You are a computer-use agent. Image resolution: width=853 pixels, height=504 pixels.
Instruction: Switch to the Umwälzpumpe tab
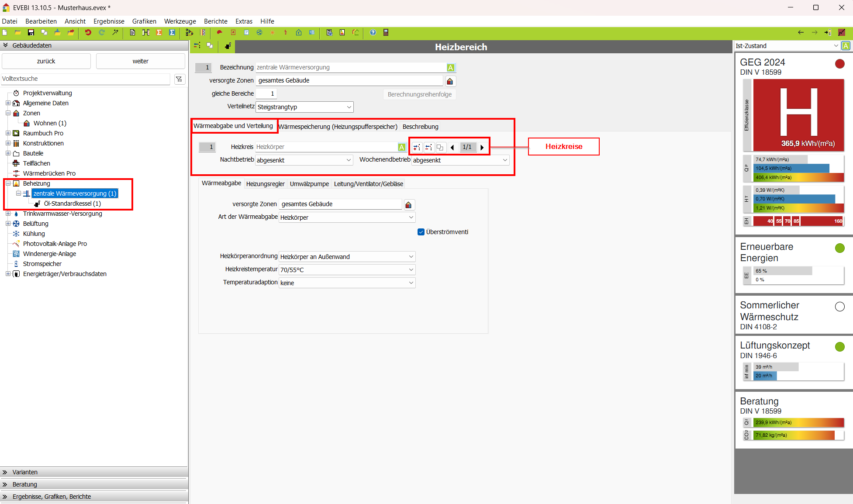click(309, 184)
